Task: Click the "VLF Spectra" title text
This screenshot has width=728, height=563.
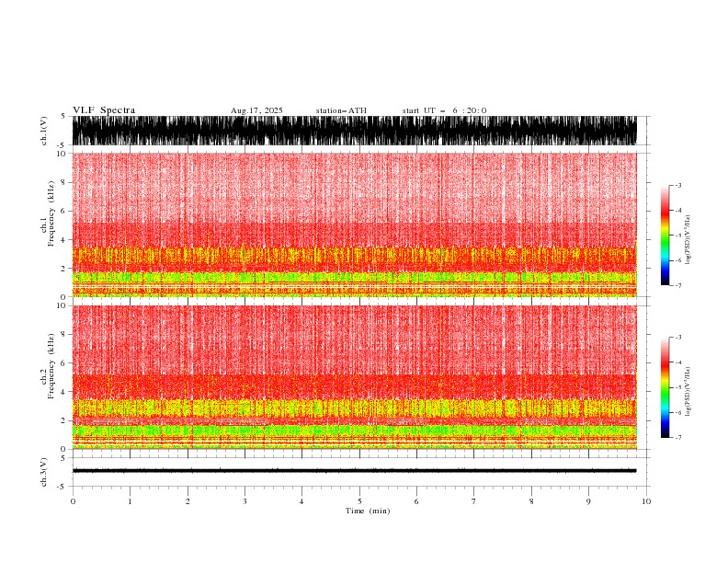Action: point(104,110)
